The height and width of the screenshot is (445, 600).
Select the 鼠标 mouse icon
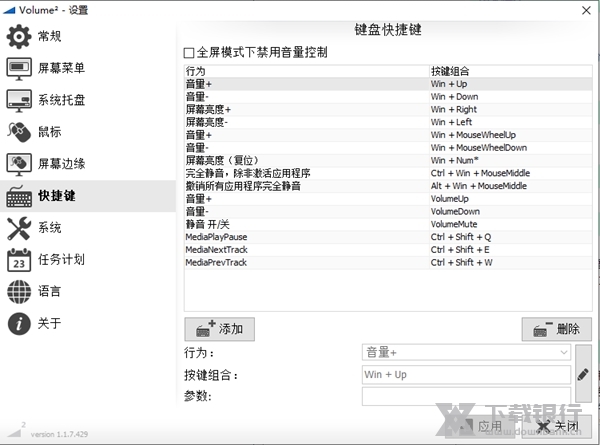coord(19,132)
